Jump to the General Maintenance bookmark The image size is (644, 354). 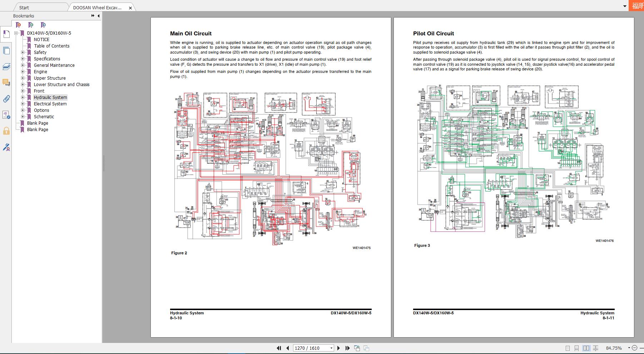[x=54, y=65]
